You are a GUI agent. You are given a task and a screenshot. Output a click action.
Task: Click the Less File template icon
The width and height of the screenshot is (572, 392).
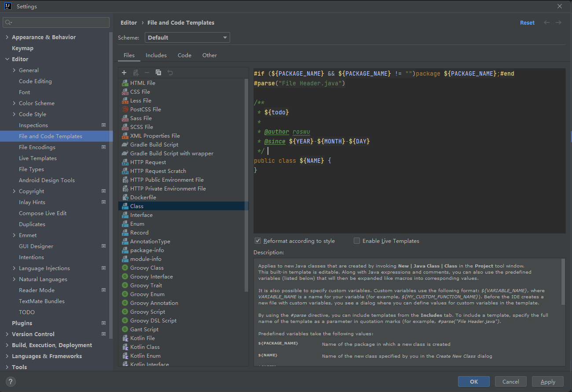125,100
